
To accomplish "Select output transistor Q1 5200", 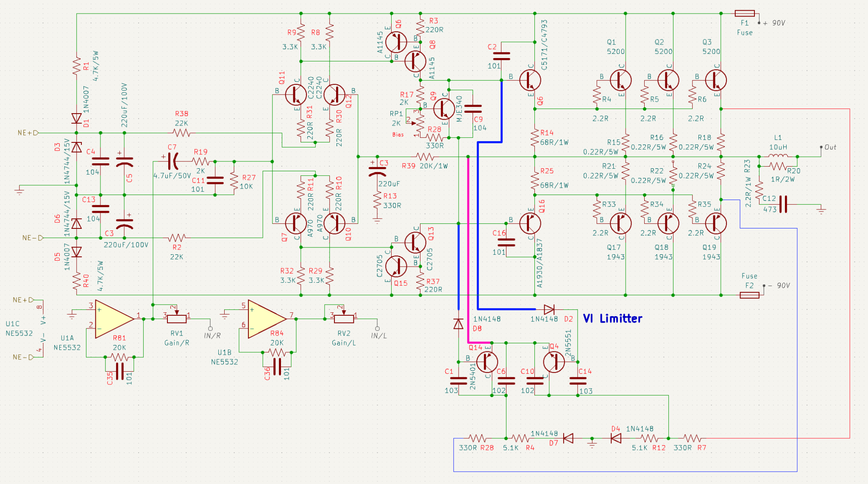I will point(620,80).
